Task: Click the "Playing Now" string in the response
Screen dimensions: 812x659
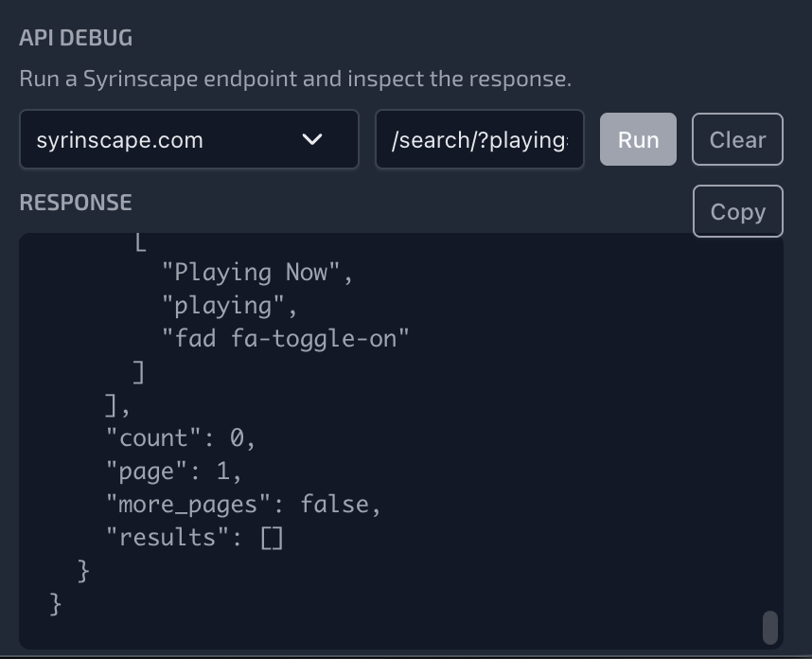Action: 257,273
